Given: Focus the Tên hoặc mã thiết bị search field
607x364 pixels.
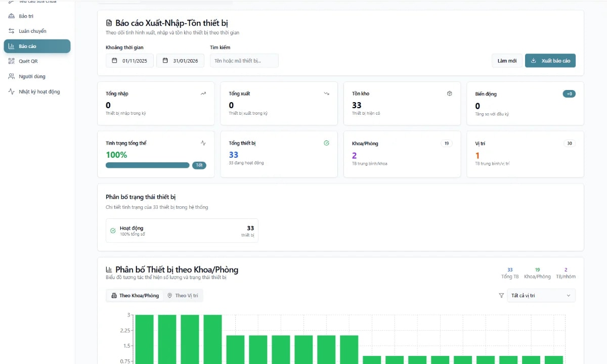Looking at the screenshot, I should click(x=244, y=61).
